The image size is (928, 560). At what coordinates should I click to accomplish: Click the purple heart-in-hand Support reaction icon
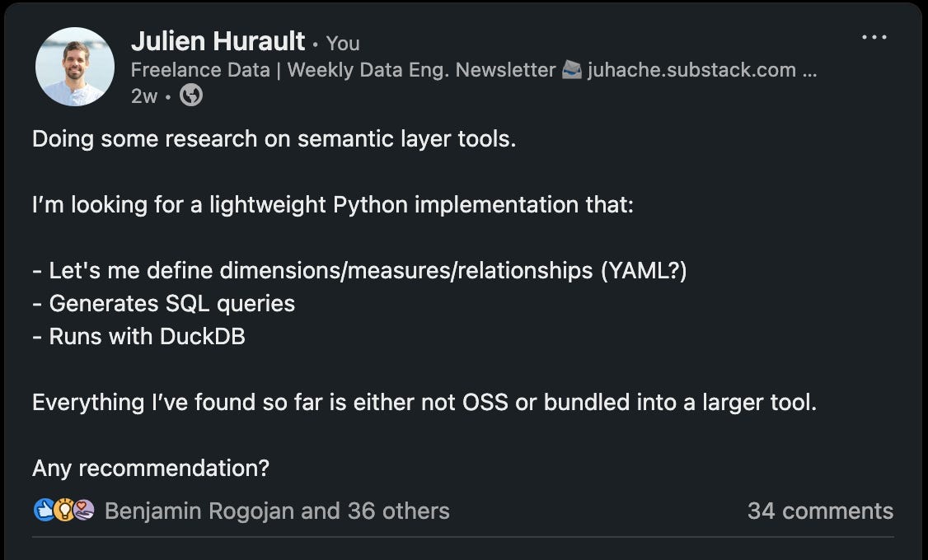(x=83, y=511)
